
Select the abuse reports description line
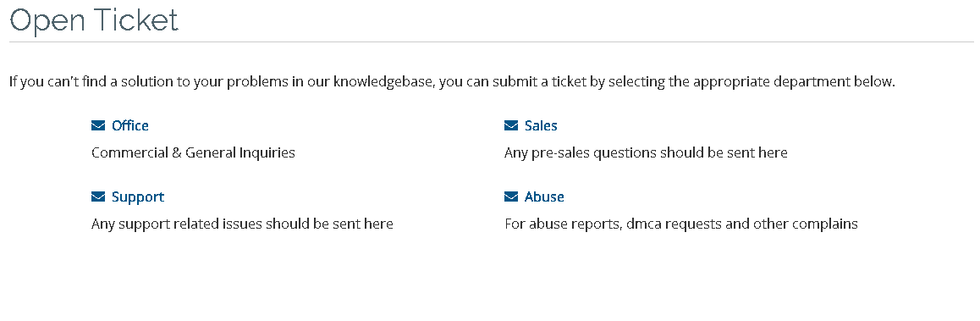[x=680, y=224]
